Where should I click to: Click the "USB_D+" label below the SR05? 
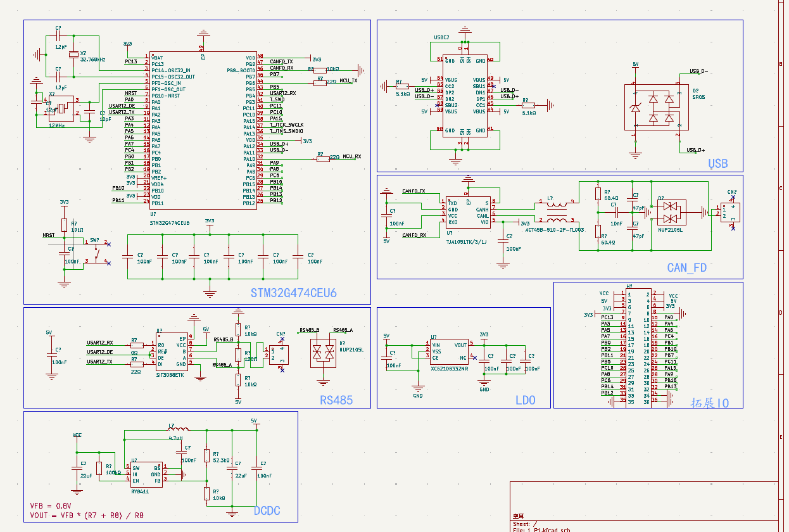click(696, 150)
